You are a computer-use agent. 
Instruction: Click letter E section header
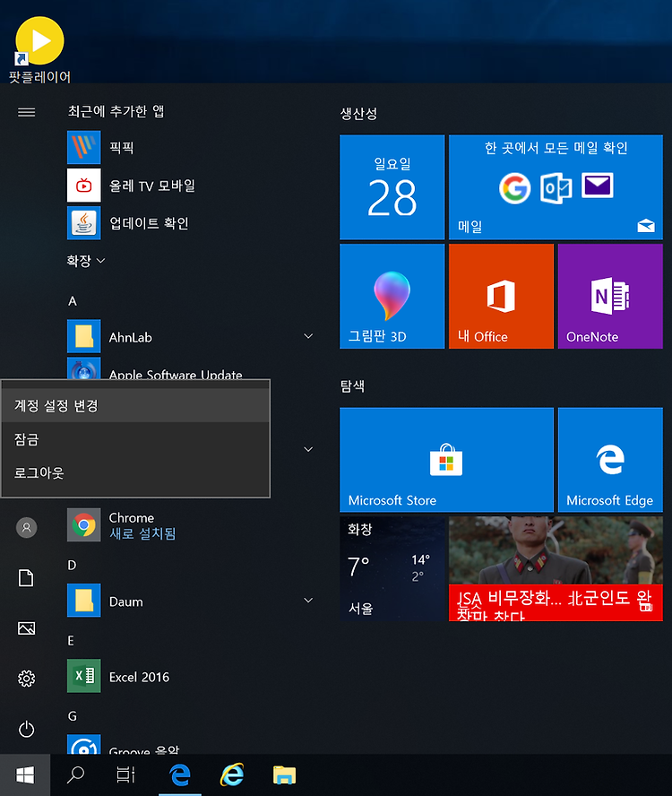71,641
